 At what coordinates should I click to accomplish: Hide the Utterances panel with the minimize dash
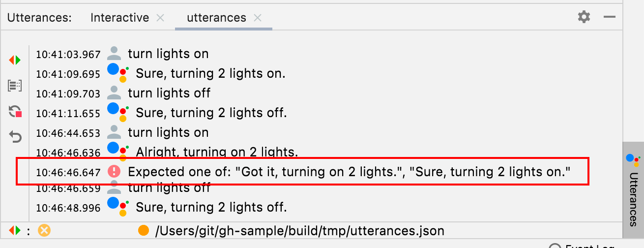coord(610,17)
